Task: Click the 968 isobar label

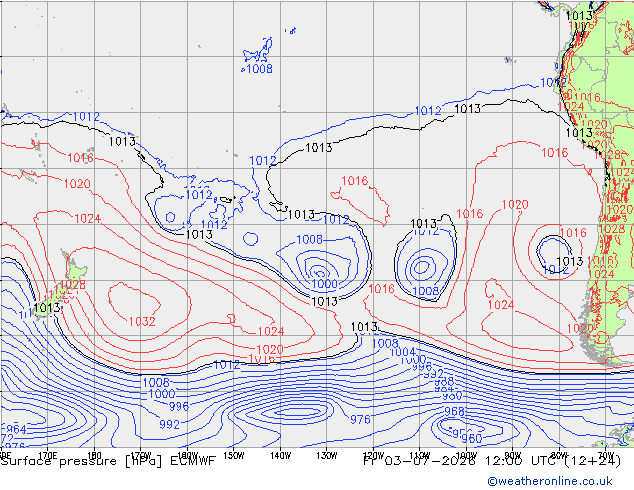Action: pyautogui.click(x=454, y=412)
